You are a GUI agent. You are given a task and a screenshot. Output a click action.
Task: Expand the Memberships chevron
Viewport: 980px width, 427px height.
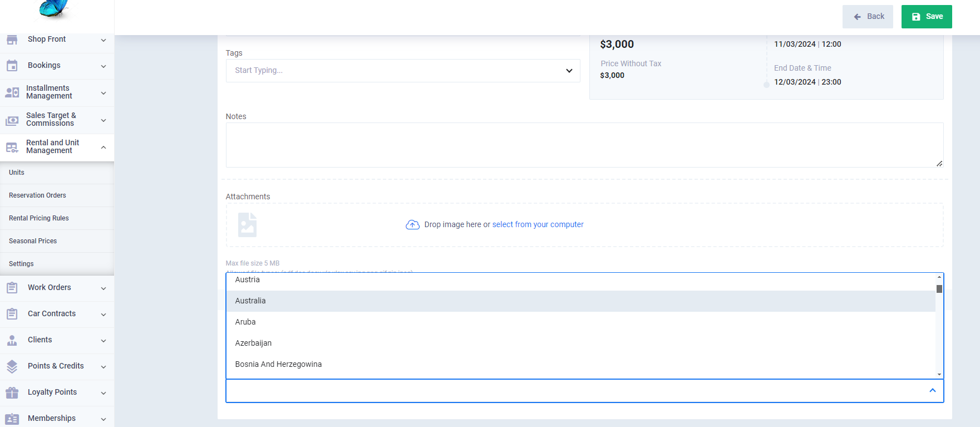[x=104, y=419]
